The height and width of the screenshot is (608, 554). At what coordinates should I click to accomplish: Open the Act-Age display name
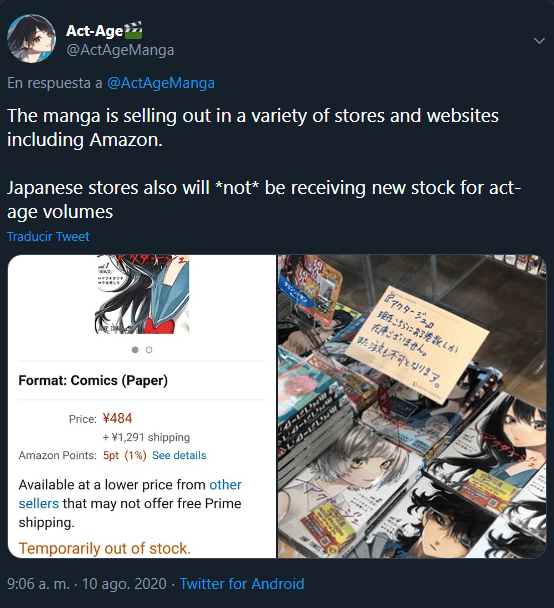point(94,31)
